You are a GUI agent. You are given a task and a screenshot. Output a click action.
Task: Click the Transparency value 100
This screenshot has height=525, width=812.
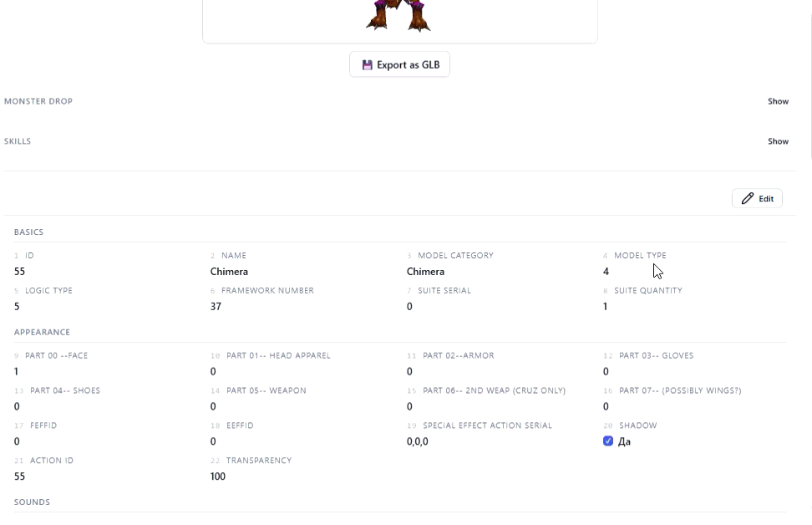(218, 477)
